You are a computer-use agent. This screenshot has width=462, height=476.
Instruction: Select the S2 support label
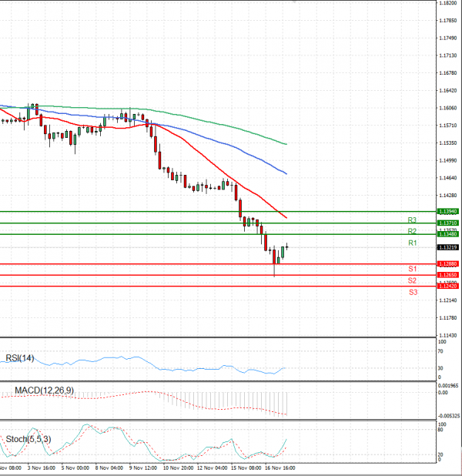pyautogui.click(x=413, y=281)
